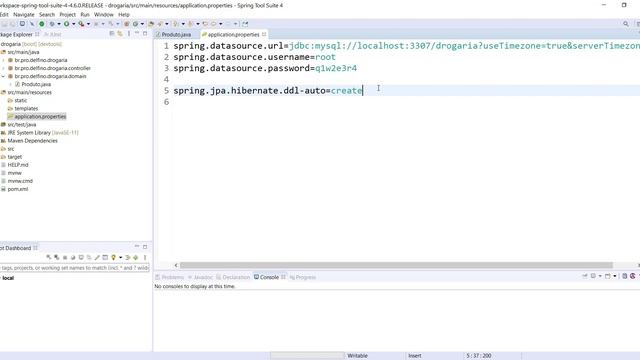Click the Boot Dashboard filter text field
This screenshot has height=360, width=640.
[x=75, y=268]
